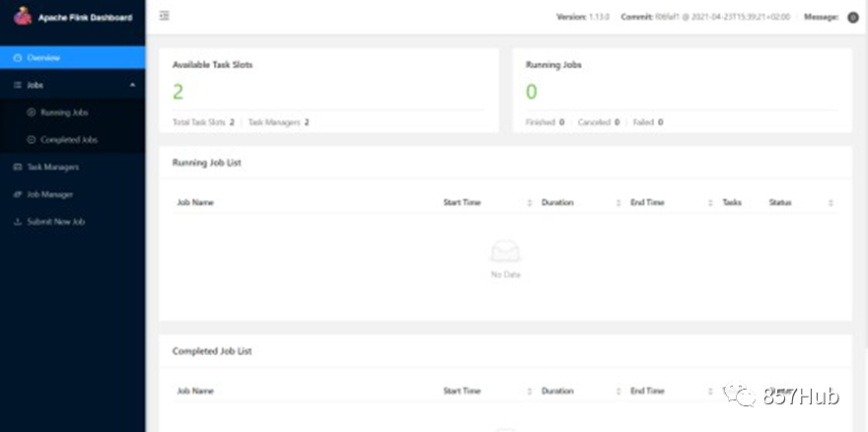Click Job Name header in Completed Job List
This screenshot has width=868, height=432.
coord(195,391)
